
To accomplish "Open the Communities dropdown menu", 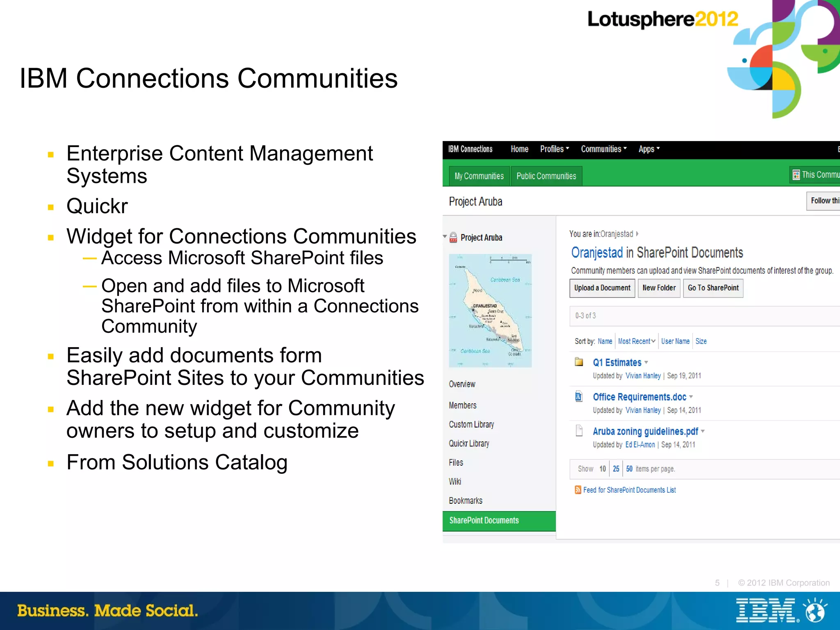I will point(604,149).
